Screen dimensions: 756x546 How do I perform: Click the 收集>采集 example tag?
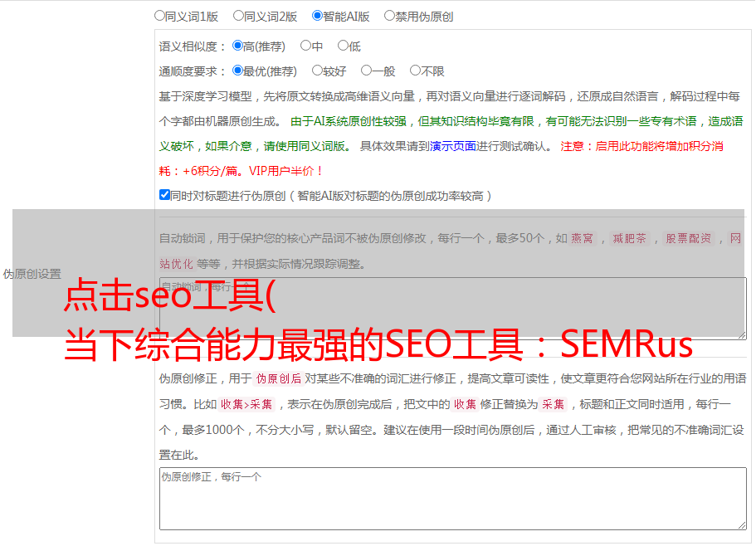[246, 404]
